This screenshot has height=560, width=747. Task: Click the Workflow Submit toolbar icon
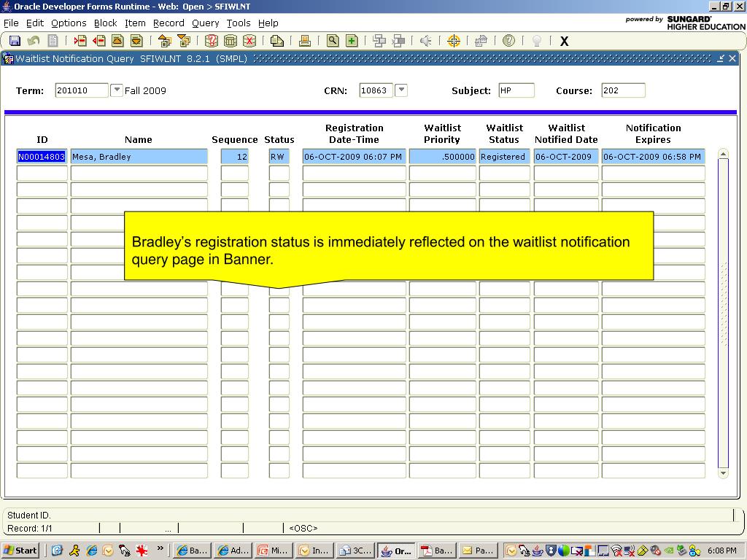pos(379,41)
